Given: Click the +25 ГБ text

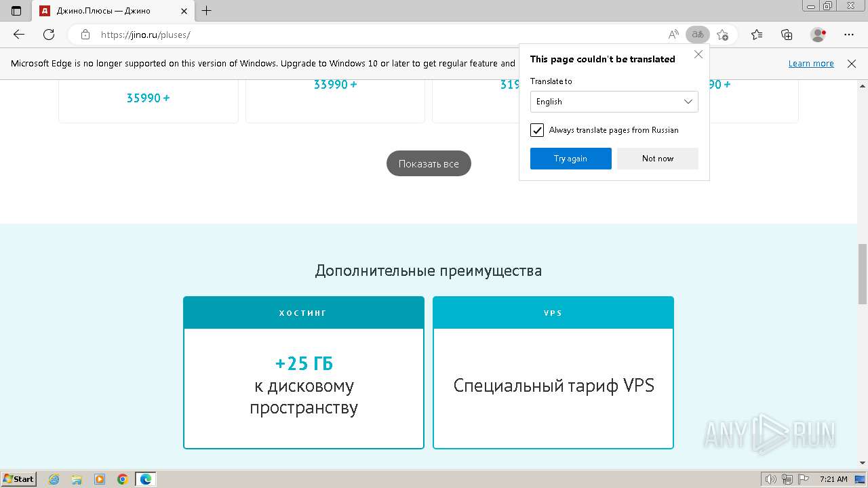Looking at the screenshot, I should coord(304,364).
